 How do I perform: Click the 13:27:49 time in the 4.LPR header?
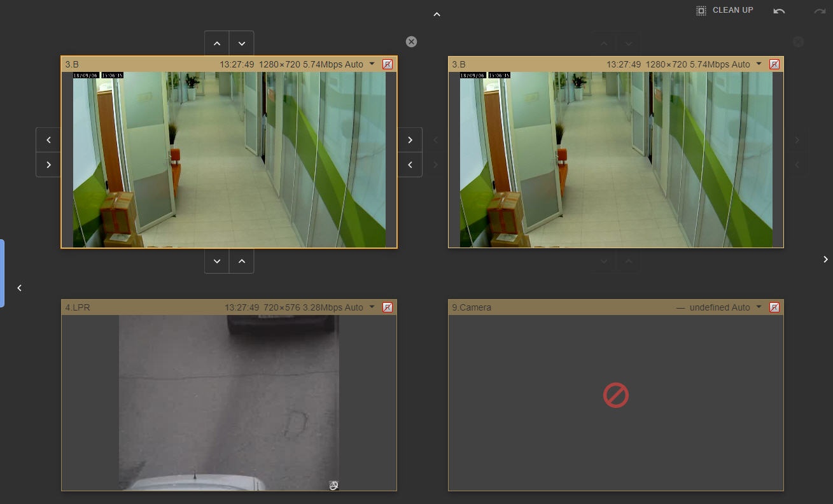click(242, 307)
